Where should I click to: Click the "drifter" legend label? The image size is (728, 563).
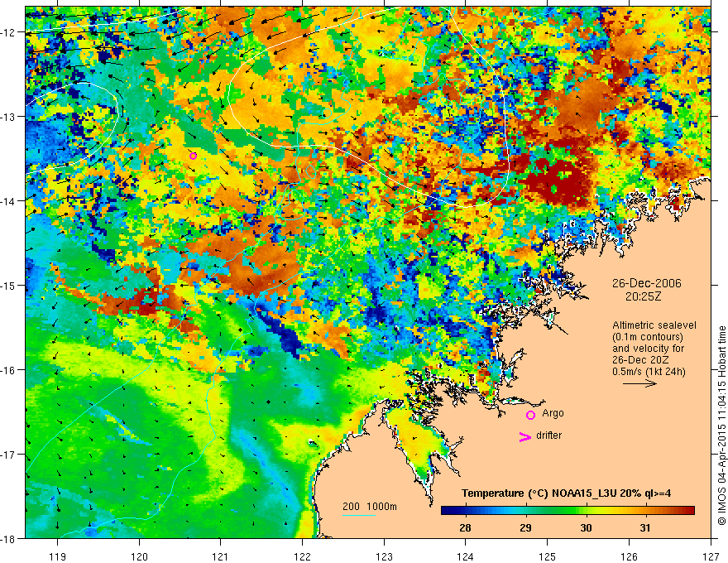coord(548,435)
